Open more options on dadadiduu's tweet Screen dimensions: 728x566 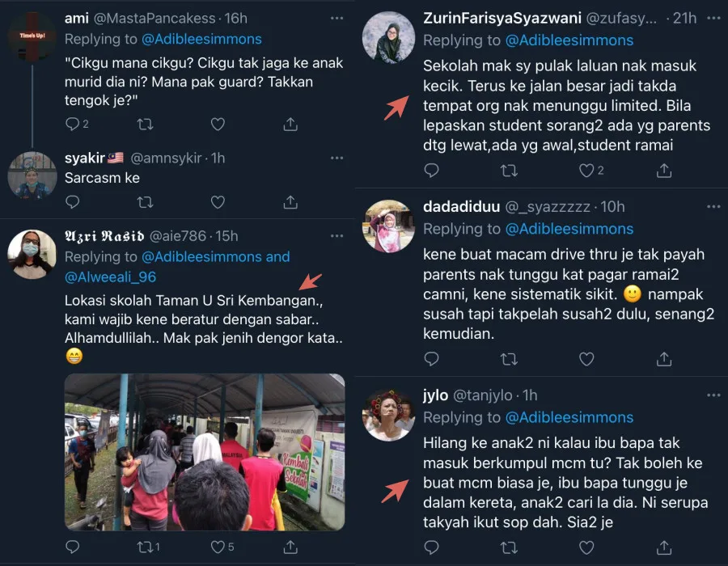coord(713,206)
